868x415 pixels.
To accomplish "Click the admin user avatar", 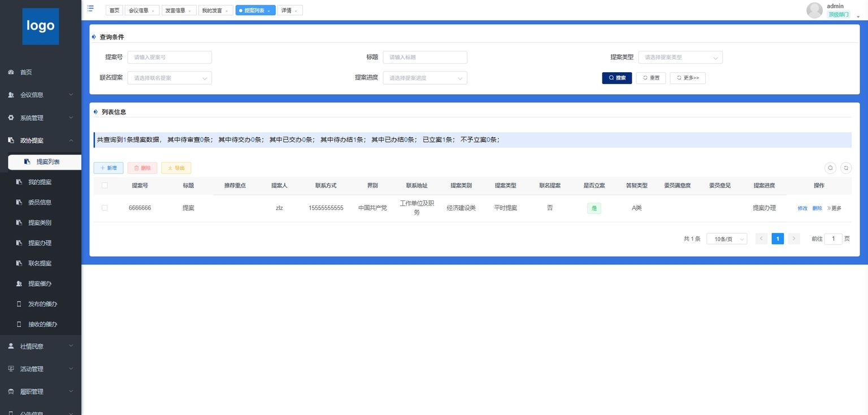I will [x=814, y=10].
